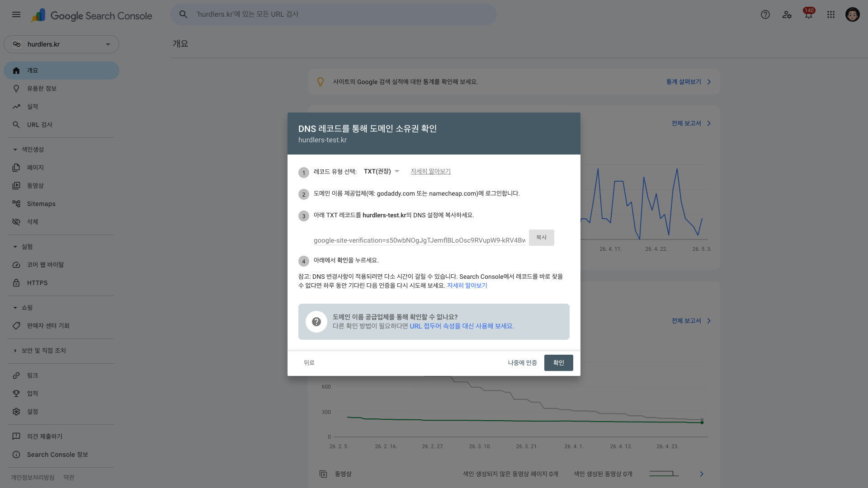Open the TXT(권장) record type dropdown
Screen dimensions: 868x488
[x=382, y=171]
